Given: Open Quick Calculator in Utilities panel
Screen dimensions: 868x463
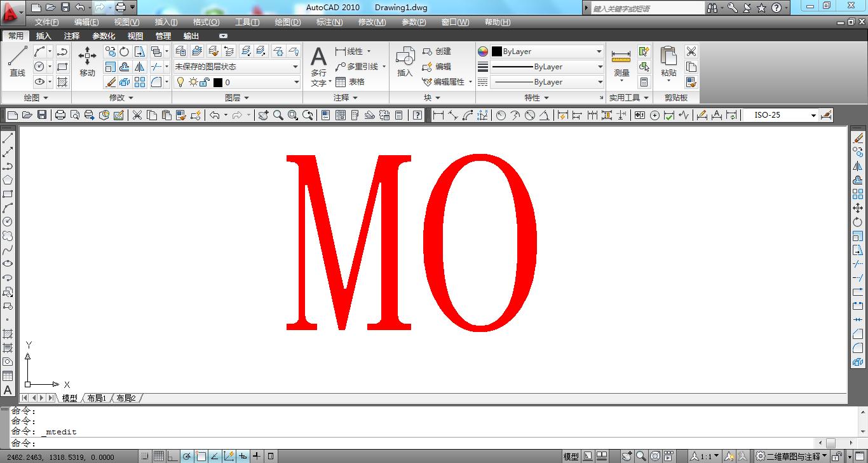Looking at the screenshot, I should pos(644,82).
